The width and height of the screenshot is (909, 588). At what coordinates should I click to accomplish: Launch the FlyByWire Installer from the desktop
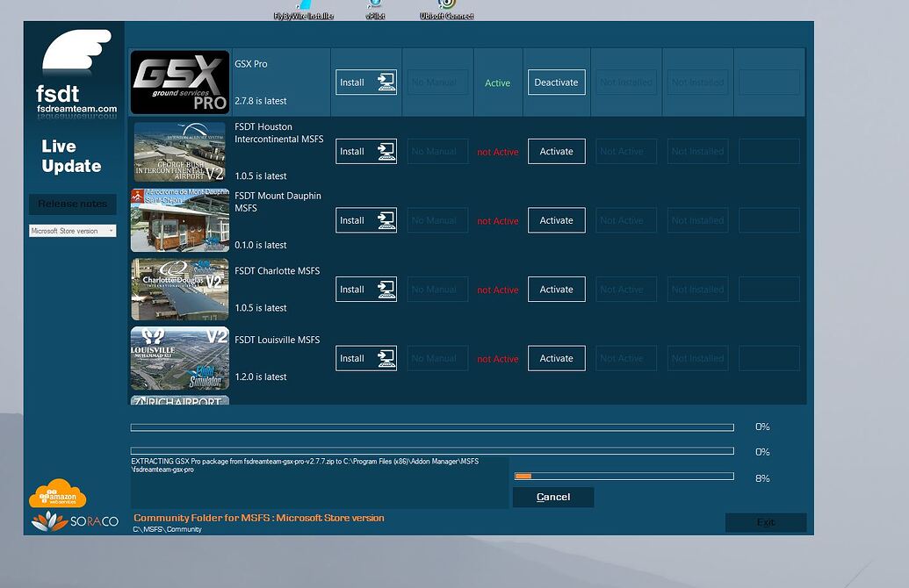point(305,9)
